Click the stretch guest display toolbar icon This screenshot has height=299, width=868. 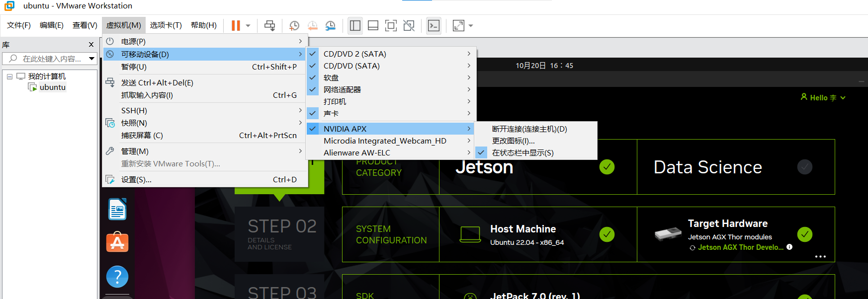[458, 25]
